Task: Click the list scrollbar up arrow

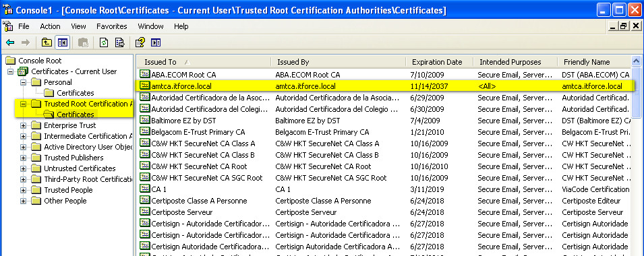Action: click(636, 61)
